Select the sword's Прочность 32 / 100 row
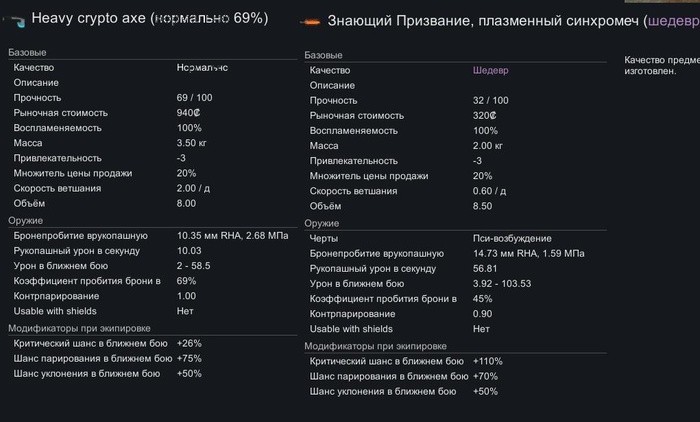Image resolution: width=700 pixels, height=422 pixels. point(450,101)
